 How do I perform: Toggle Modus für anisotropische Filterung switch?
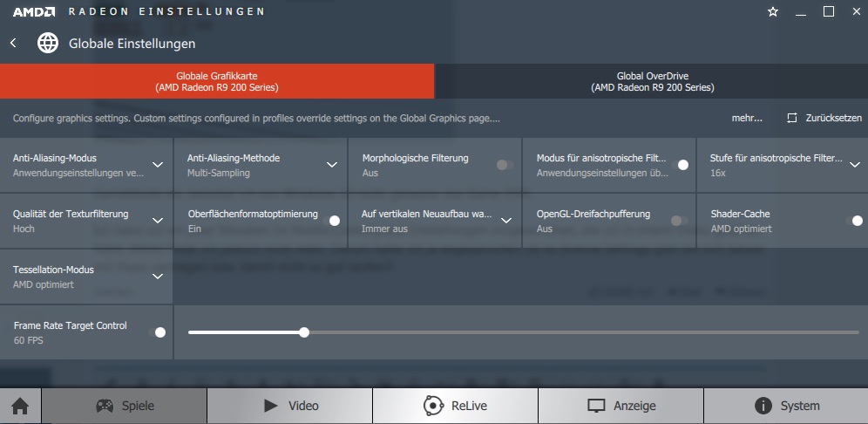680,165
